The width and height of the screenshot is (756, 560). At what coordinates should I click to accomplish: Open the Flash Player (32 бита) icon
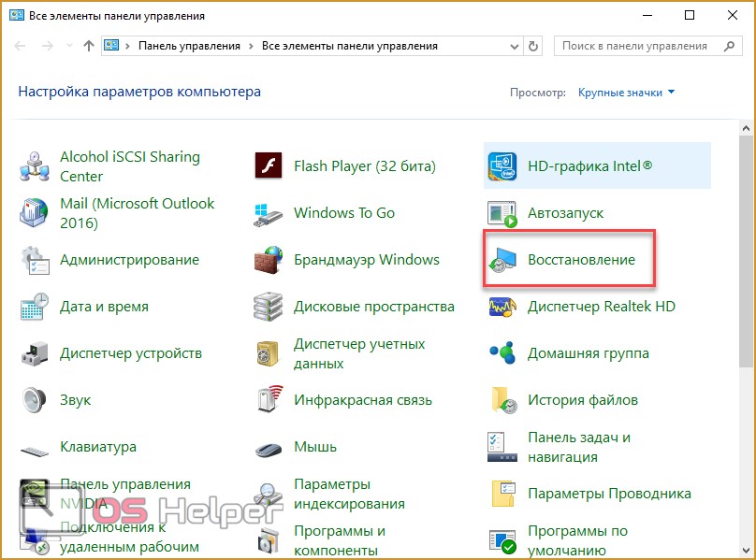(269, 166)
